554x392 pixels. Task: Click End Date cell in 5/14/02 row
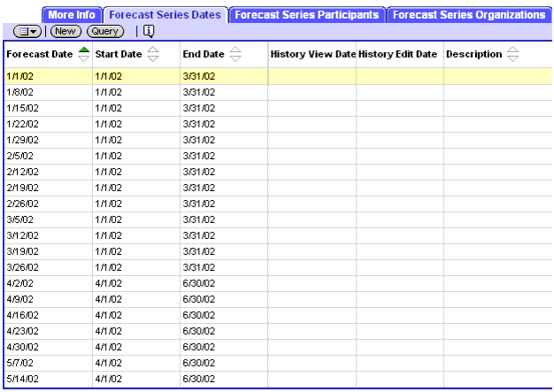point(224,379)
